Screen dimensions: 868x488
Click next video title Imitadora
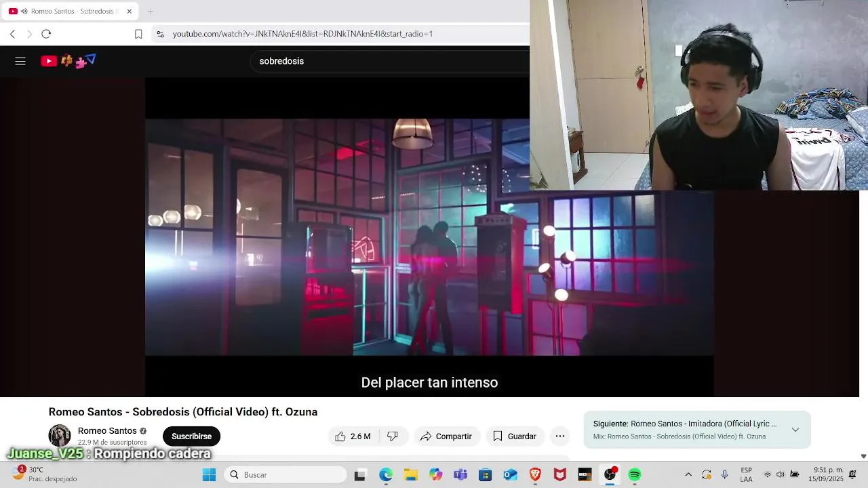[x=704, y=424]
